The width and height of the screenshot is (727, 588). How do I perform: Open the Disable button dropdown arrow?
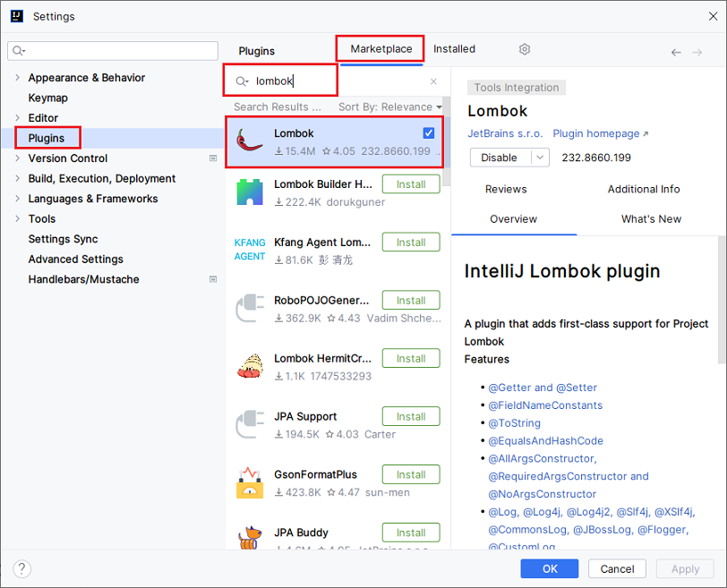[x=540, y=158]
